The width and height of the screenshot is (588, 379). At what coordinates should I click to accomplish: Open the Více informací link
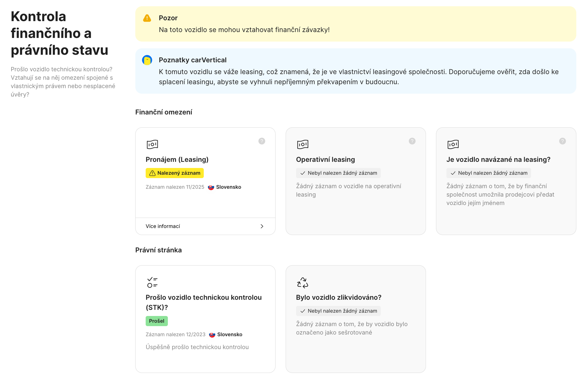(163, 226)
